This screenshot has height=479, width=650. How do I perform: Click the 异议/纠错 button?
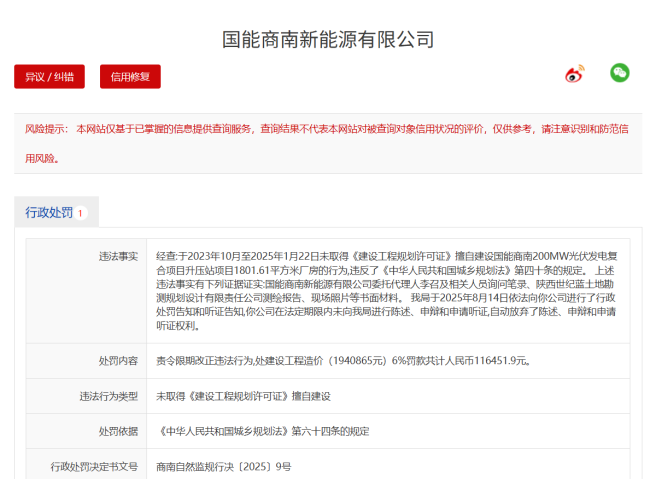pyautogui.click(x=49, y=77)
